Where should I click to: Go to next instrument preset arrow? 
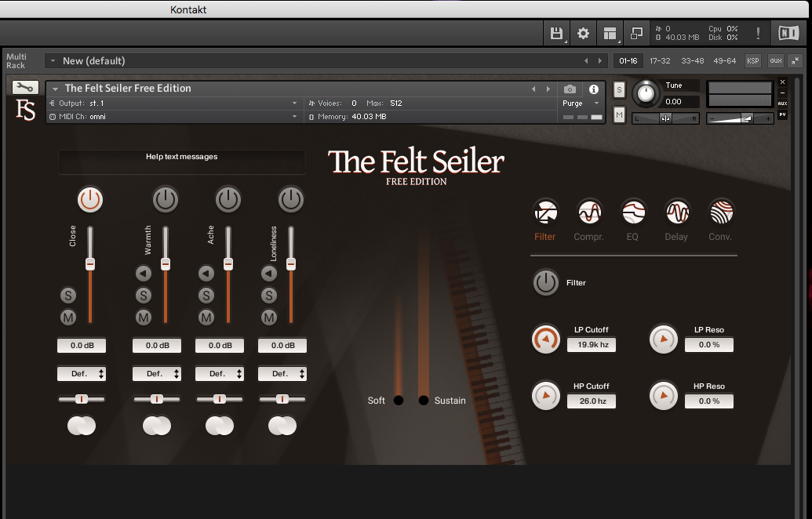548,89
